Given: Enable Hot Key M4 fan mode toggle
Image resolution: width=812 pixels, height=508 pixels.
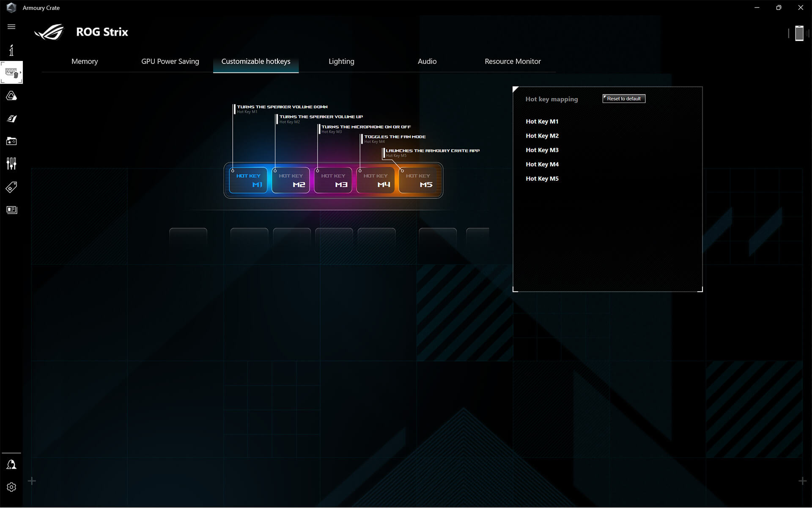Looking at the screenshot, I should pos(542,164).
